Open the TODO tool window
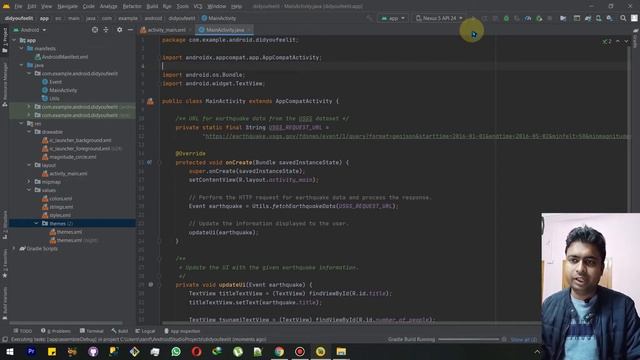The height and width of the screenshot is (360, 640). pos(23,331)
